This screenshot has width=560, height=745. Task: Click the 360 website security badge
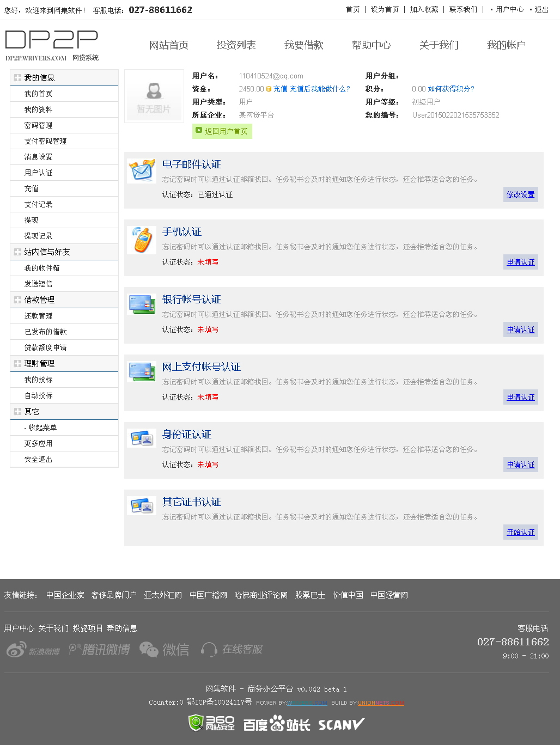[x=211, y=723]
